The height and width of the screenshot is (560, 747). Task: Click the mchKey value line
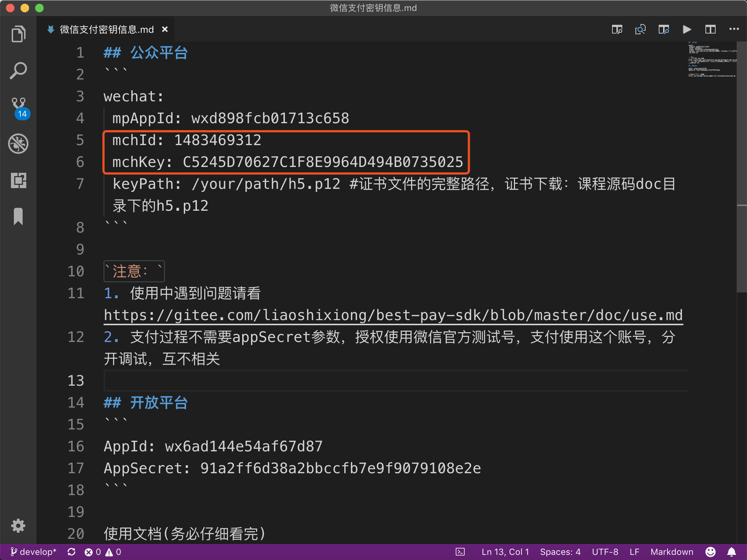point(287,162)
